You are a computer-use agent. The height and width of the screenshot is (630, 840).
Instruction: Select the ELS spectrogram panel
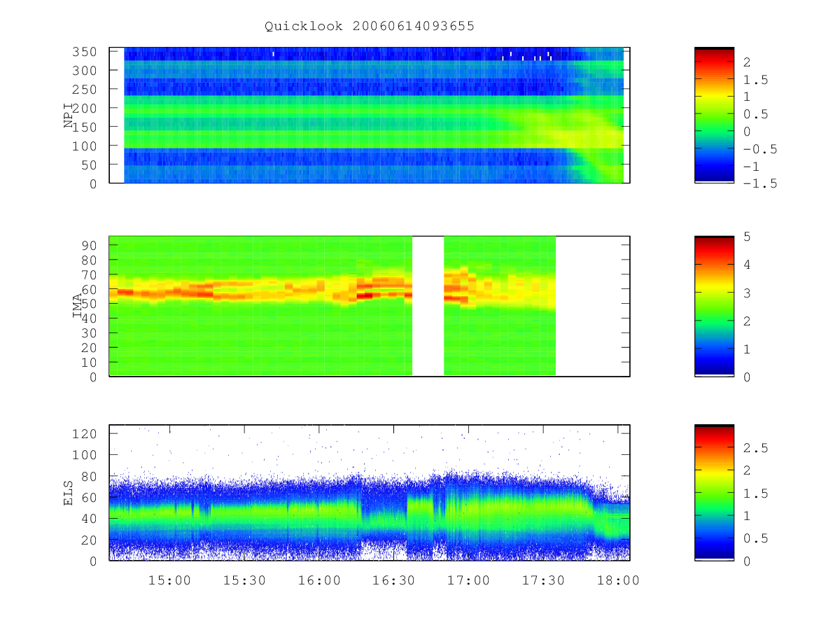370,493
